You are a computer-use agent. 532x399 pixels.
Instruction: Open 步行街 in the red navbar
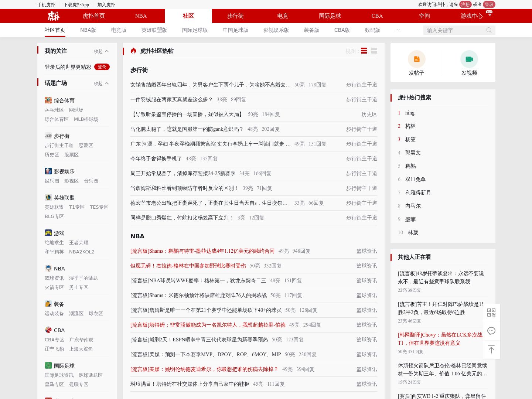[x=236, y=16]
